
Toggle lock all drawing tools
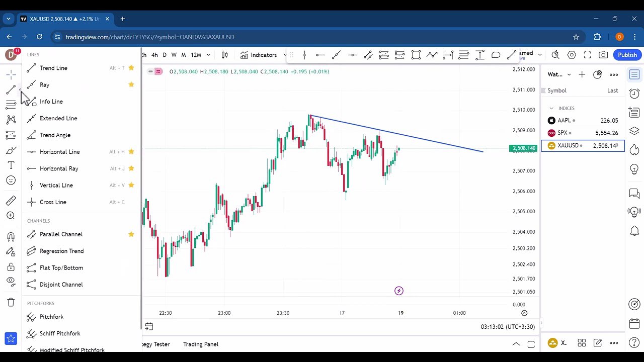11,267
